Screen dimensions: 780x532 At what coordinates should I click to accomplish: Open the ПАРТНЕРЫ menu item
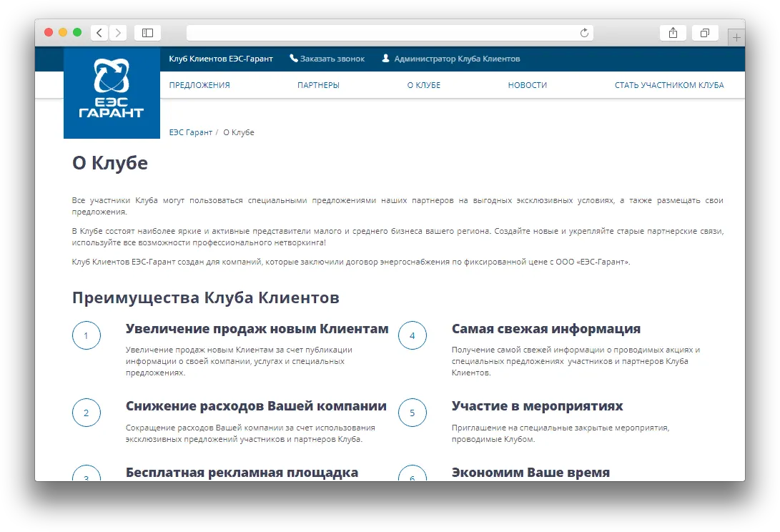(x=318, y=85)
